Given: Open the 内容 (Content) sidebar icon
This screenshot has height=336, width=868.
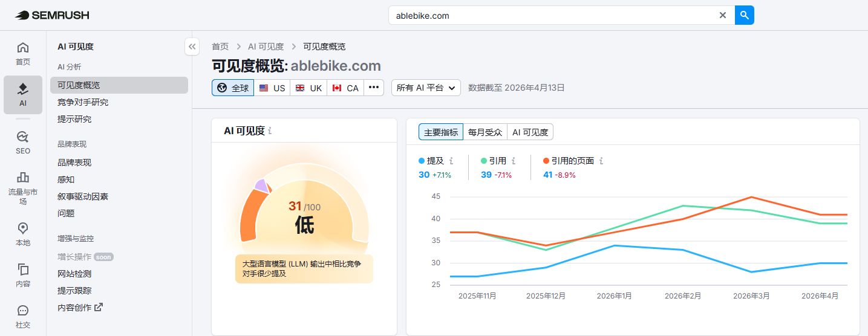Looking at the screenshot, I should [x=23, y=275].
